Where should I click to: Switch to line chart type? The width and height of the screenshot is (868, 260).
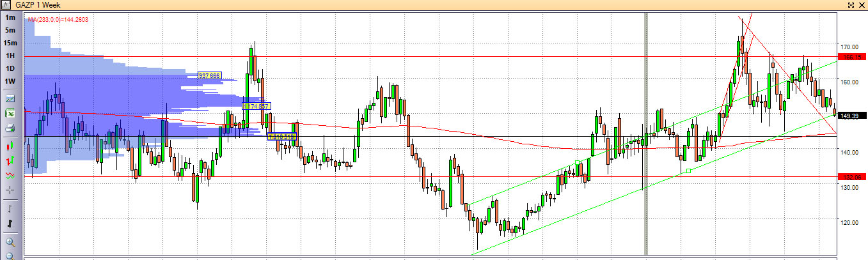coord(10,174)
